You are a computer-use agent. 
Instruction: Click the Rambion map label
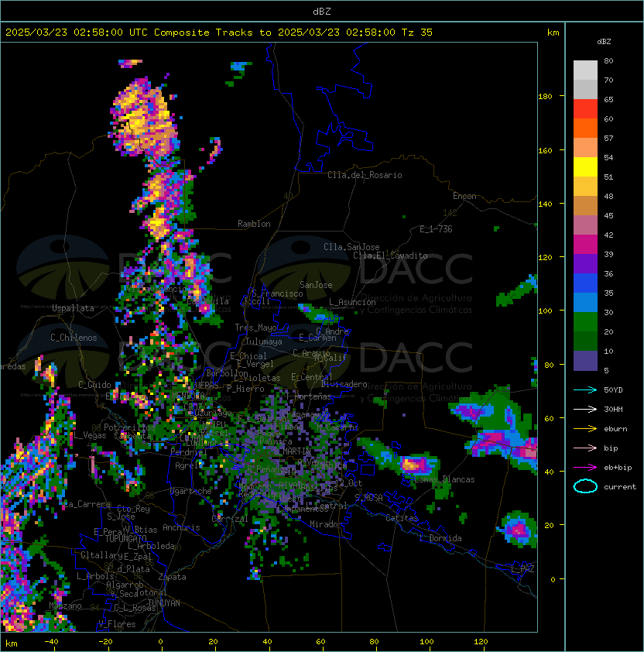tap(254, 224)
